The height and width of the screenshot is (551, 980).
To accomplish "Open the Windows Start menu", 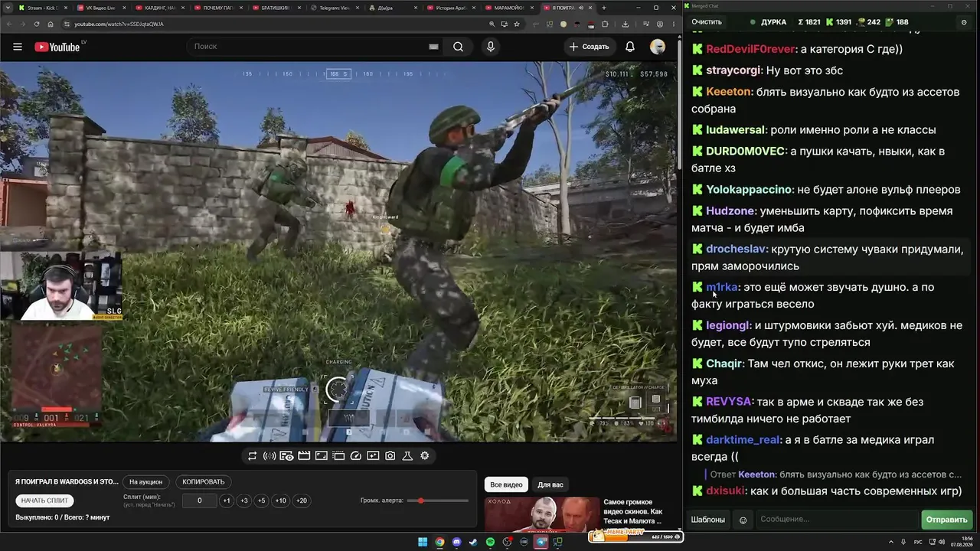I will tap(423, 543).
